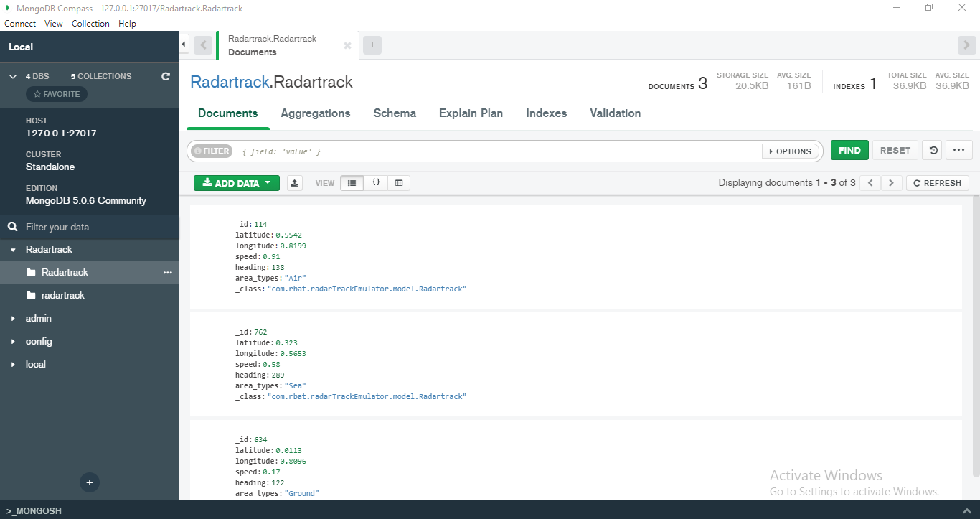
Task: Expand the local database
Action: click(13, 365)
